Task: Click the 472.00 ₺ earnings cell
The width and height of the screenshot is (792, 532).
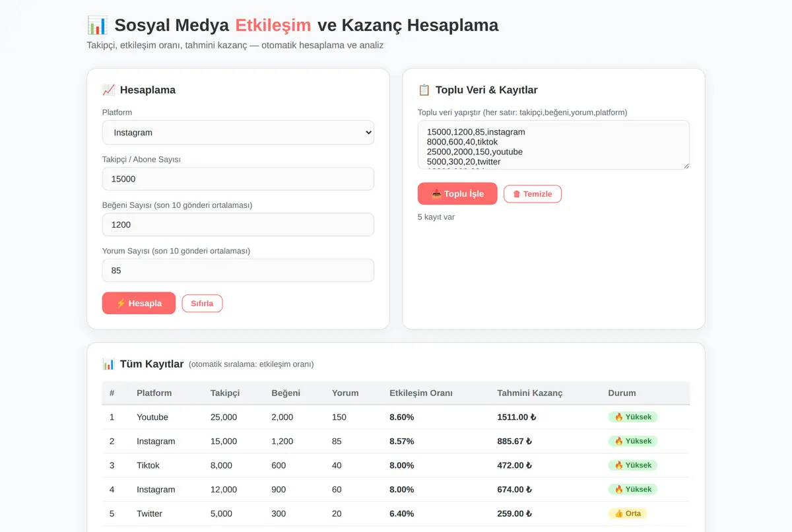Action: 515,465
